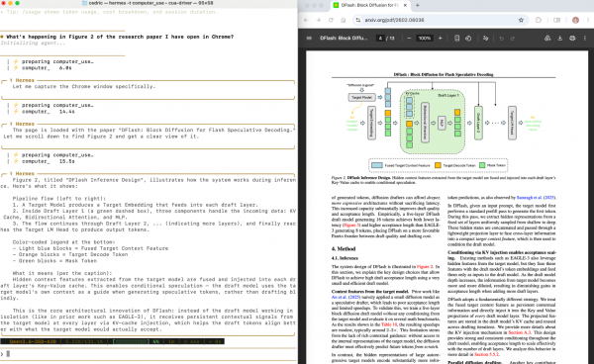Click the arxiv.org address bar
This screenshot has height=364, width=594.
point(440,20)
